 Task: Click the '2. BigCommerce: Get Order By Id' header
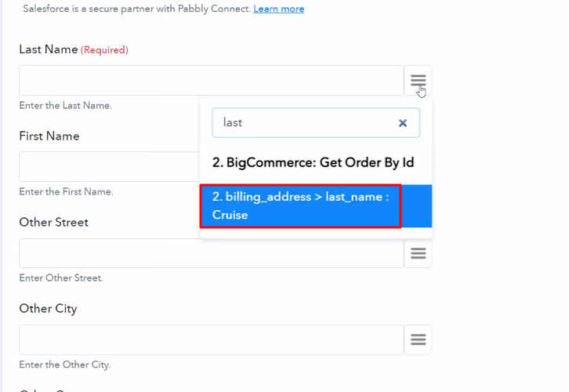313,162
